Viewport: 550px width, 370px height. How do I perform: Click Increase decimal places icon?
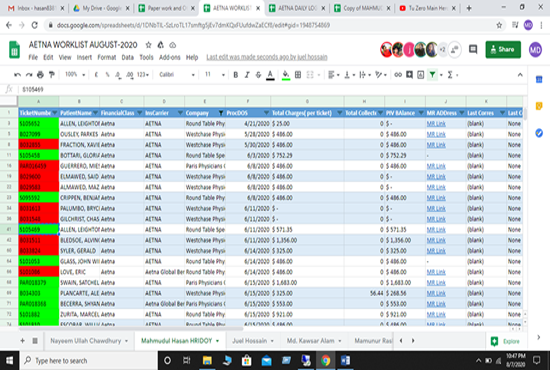coord(130,75)
